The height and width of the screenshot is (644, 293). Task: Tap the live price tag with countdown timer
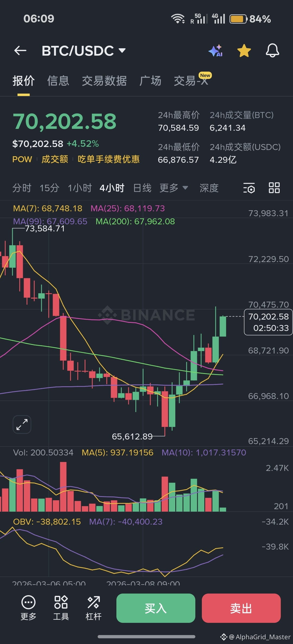[268, 322]
